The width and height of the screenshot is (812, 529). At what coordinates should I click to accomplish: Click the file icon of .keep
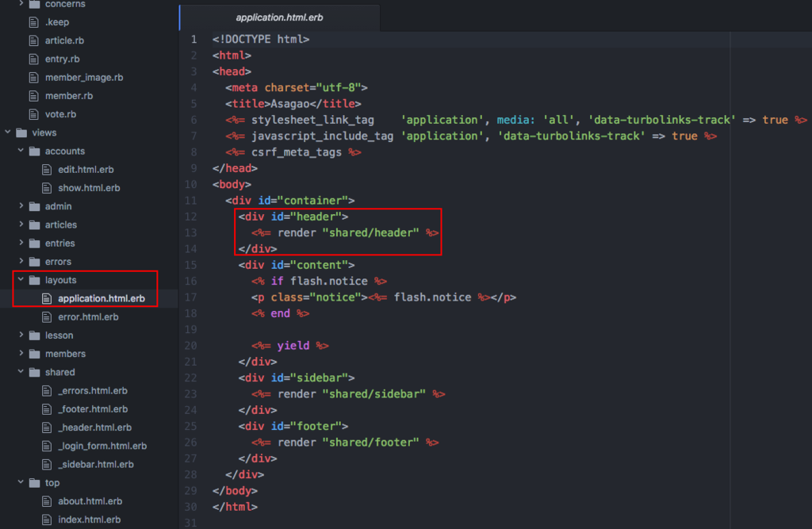pyautogui.click(x=33, y=22)
